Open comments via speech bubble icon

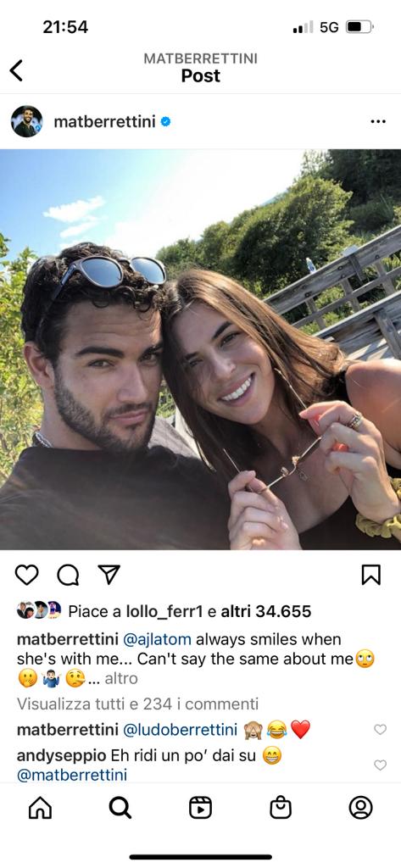point(68,576)
